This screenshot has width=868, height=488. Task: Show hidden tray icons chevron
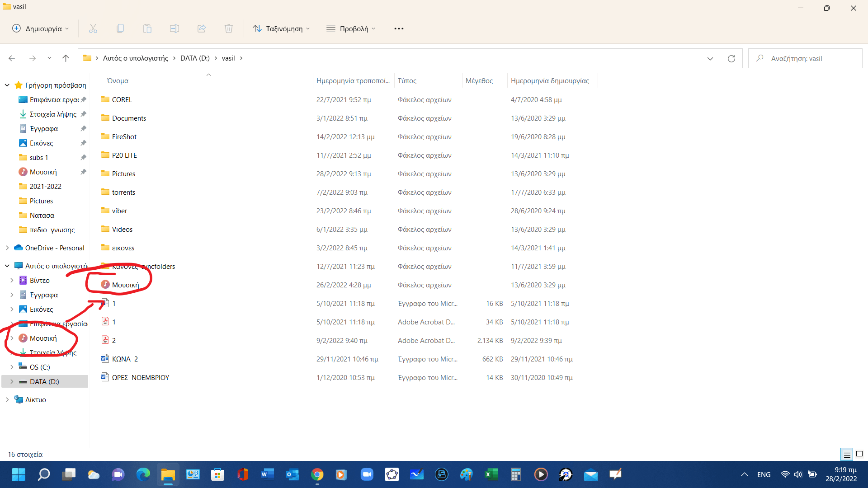tap(744, 474)
